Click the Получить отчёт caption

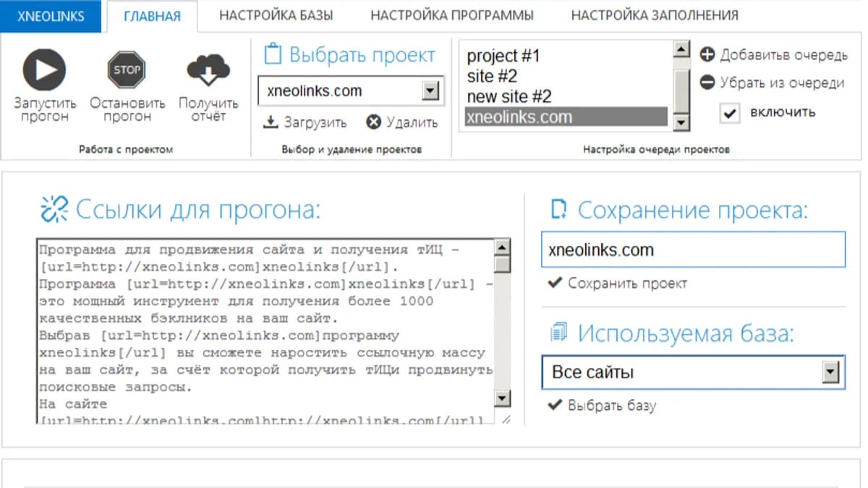(208, 110)
